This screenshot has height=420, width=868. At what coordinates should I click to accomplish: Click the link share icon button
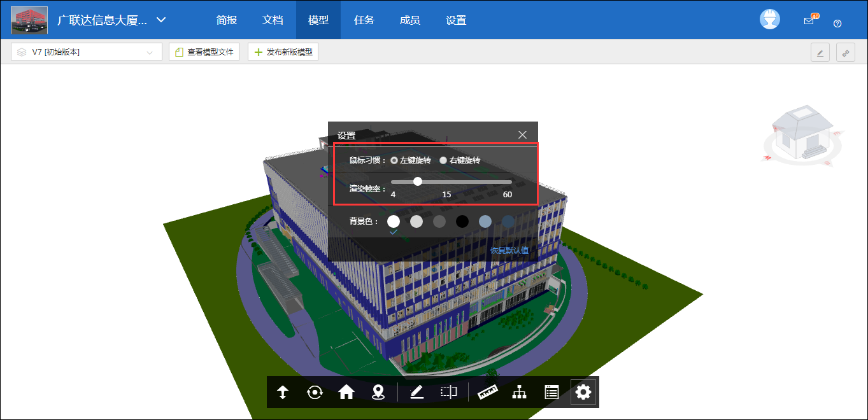click(846, 53)
